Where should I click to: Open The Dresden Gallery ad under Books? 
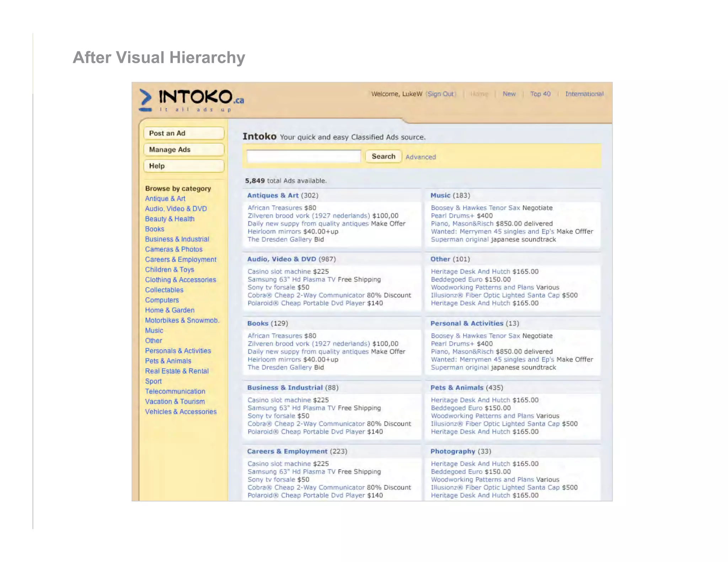(x=279, y=367)
